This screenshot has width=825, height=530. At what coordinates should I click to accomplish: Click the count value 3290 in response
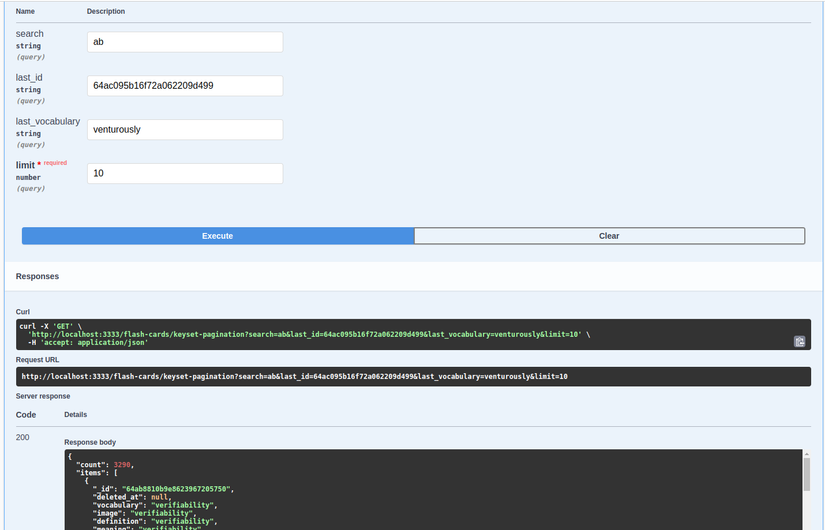(x=122, y=465)
